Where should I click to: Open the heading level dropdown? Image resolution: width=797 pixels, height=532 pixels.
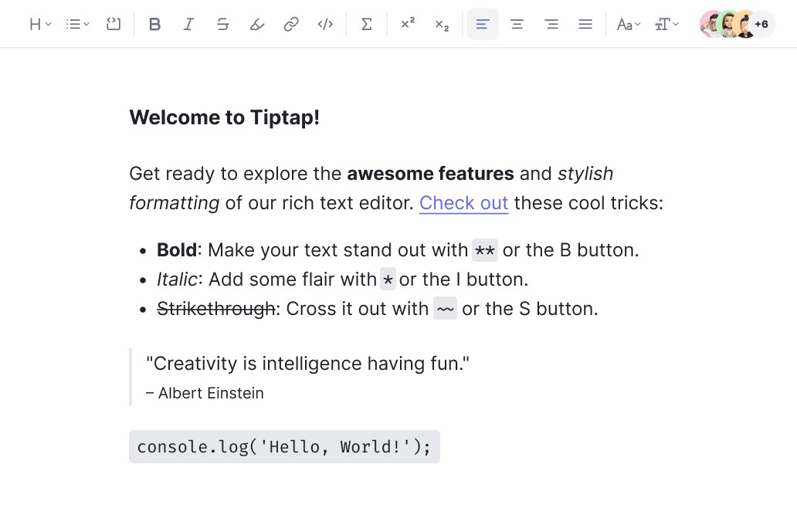pos(40,24)
